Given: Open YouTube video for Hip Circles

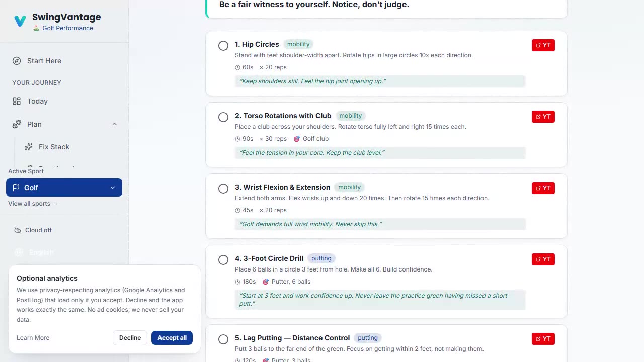Looking at the screenshot, I should (543, 45).
